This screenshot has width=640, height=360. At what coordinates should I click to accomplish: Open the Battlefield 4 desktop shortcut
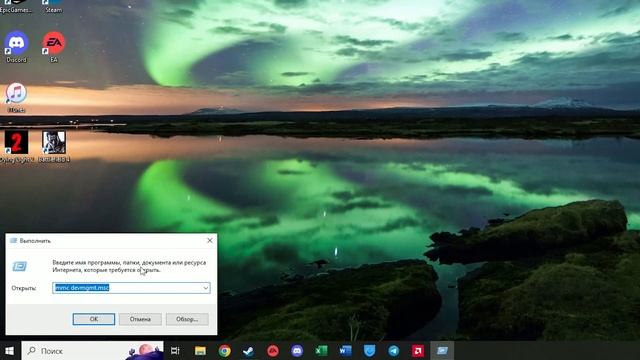click(54, 146)
